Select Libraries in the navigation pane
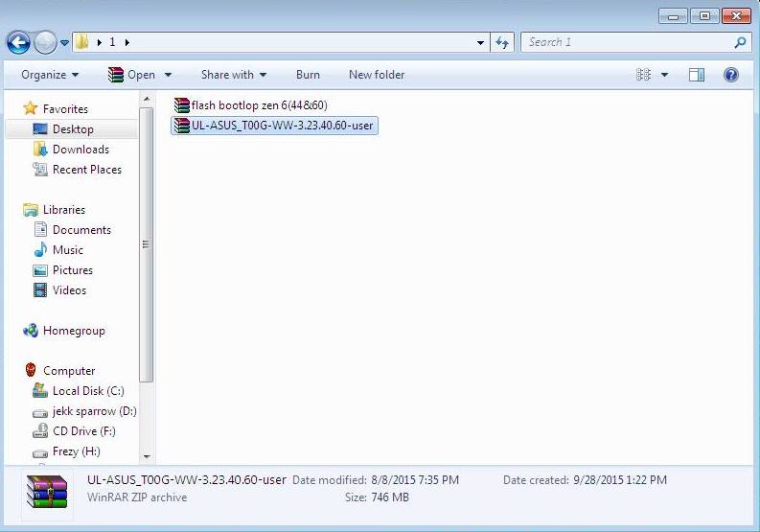760x532 pixels. click(55, 210)
